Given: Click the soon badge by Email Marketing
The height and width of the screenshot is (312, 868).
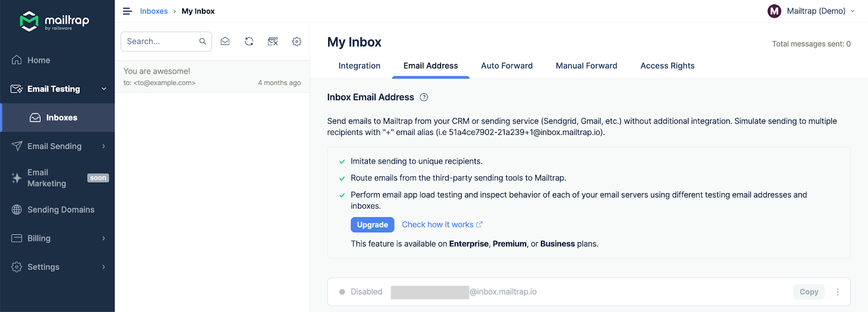Looking at the screenshot, I should point(98,178).
